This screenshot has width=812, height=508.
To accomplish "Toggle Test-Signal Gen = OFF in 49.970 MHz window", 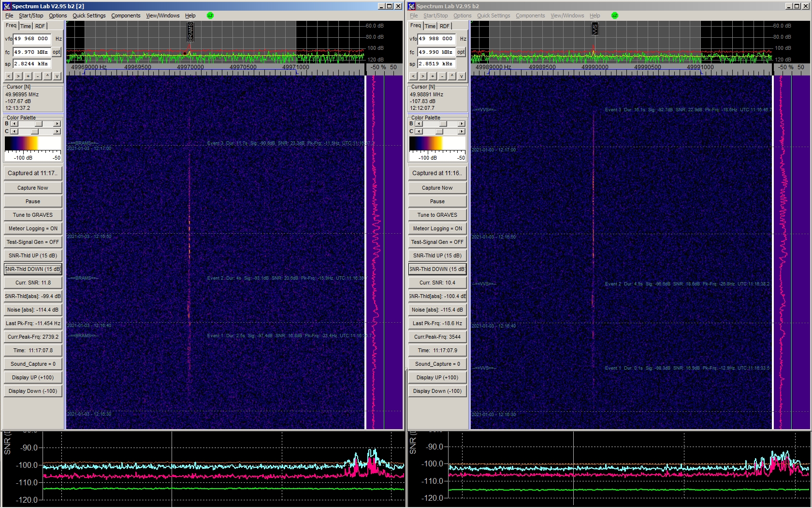I will coord(33,242).
